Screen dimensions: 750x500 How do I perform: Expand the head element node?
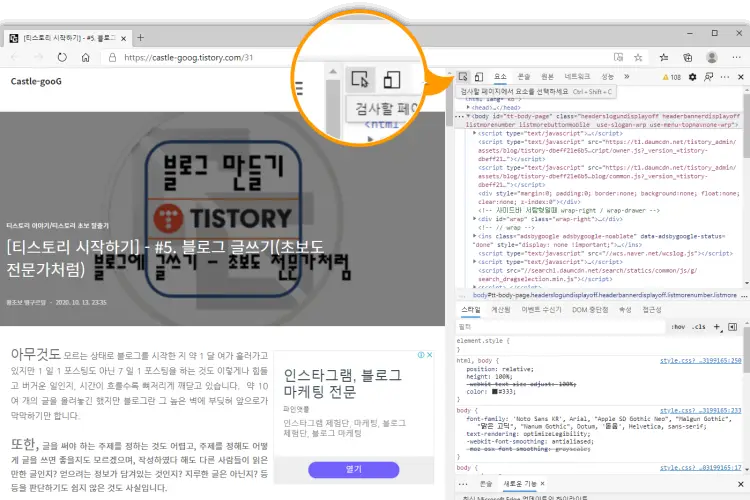pos(468,108)
